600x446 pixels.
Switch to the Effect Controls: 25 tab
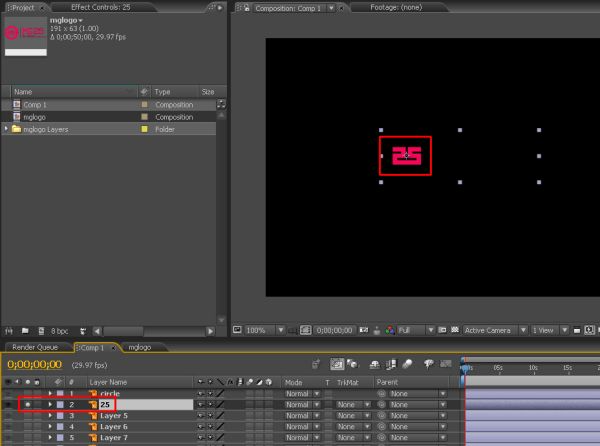pos(101,7)
